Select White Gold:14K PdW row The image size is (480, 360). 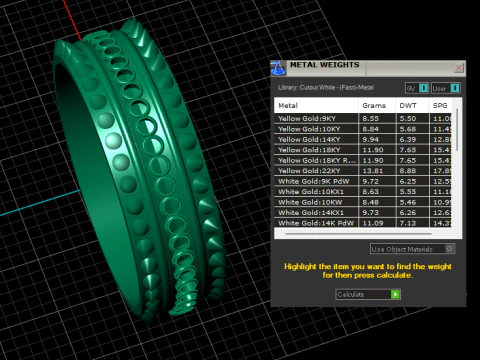point(363,223)
